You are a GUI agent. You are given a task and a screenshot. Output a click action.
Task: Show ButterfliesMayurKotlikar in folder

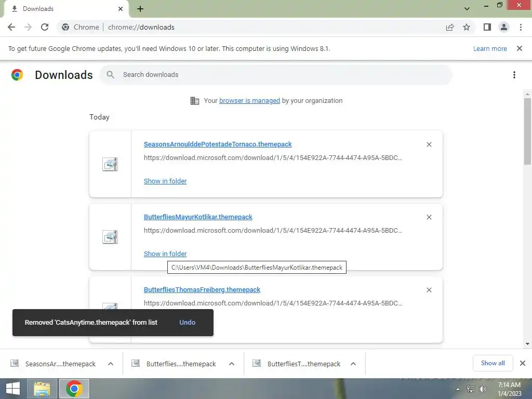165,254
